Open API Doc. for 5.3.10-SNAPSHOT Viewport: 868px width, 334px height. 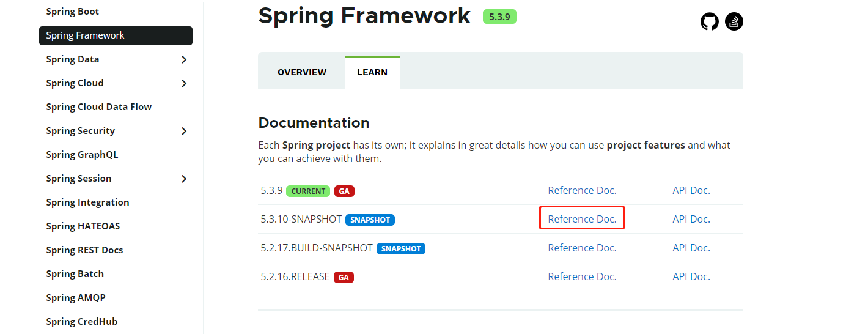coord(691,219)
